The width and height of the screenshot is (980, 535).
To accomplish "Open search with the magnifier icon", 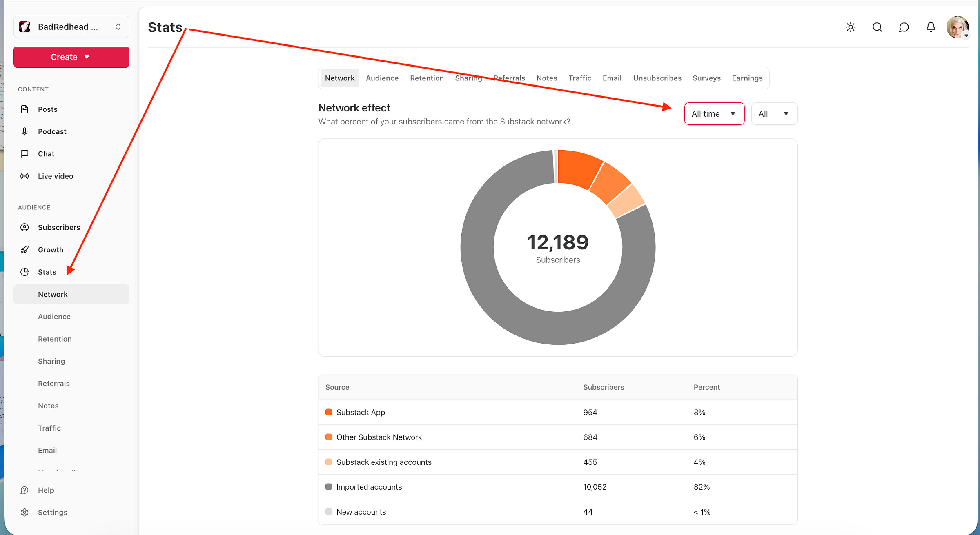I will pyautogui.click(x=877, y=27).
